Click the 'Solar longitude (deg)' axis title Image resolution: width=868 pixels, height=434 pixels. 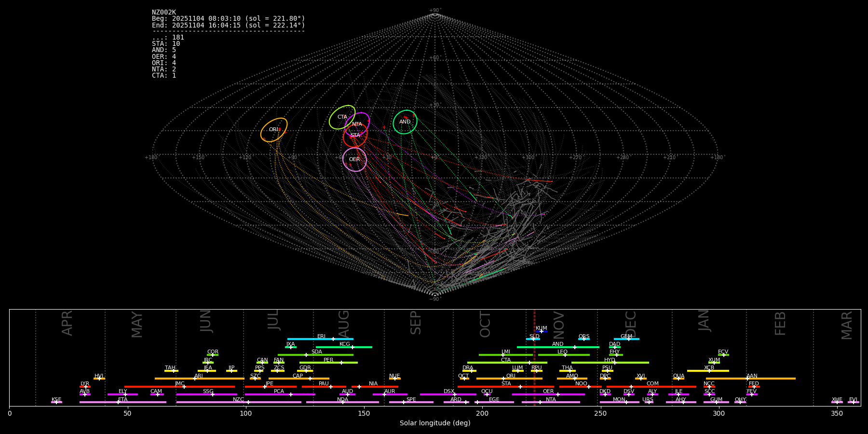coord(435,423)
